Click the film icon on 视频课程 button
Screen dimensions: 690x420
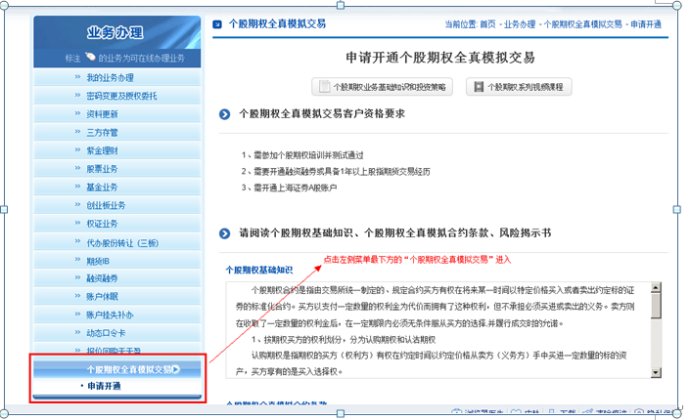pyautogui.click(x=478, y=87)
